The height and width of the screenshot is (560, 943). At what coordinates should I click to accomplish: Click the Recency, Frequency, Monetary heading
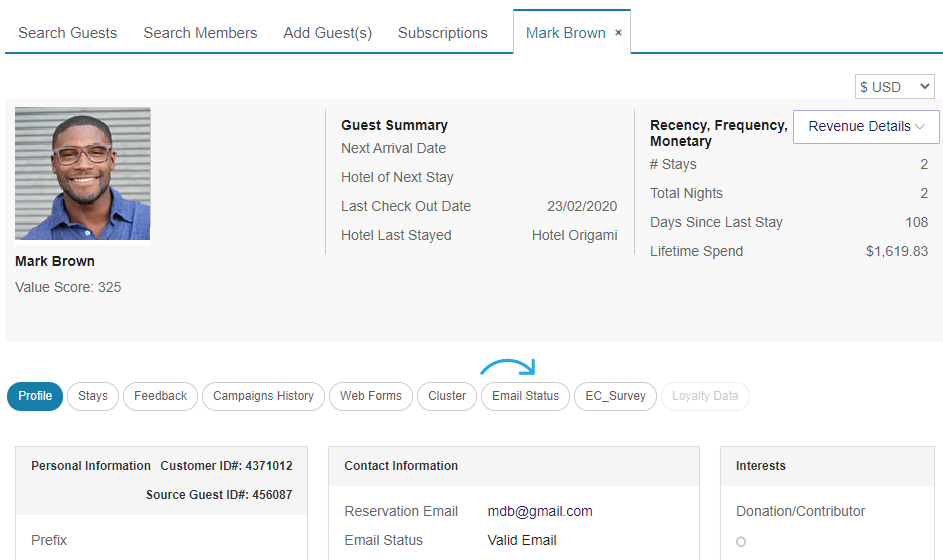[x=719, y=133]
